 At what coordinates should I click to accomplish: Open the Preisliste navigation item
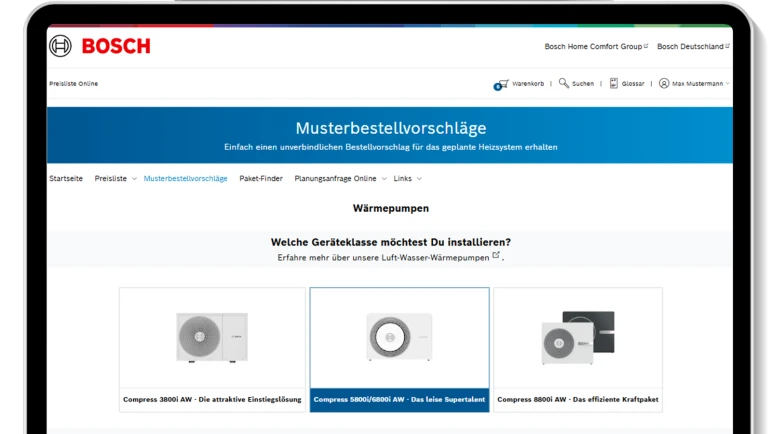110,179
